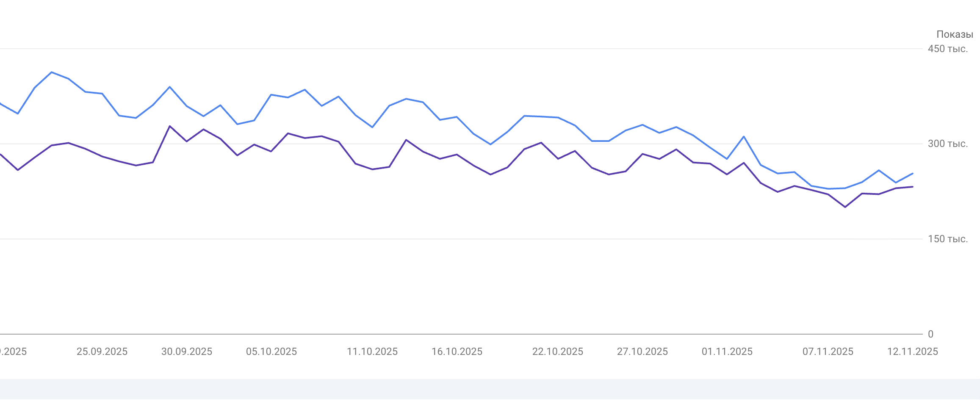Click the purple line's last data point

[913, 187]
